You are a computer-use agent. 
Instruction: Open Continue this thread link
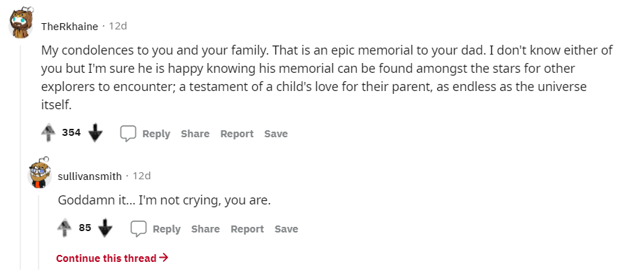click(112, 258)
